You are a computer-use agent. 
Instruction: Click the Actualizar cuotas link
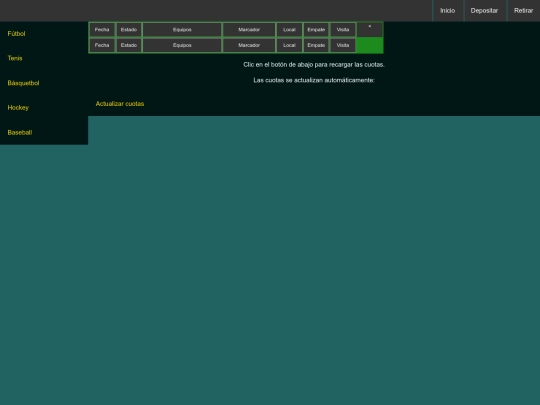pos(120,104)
